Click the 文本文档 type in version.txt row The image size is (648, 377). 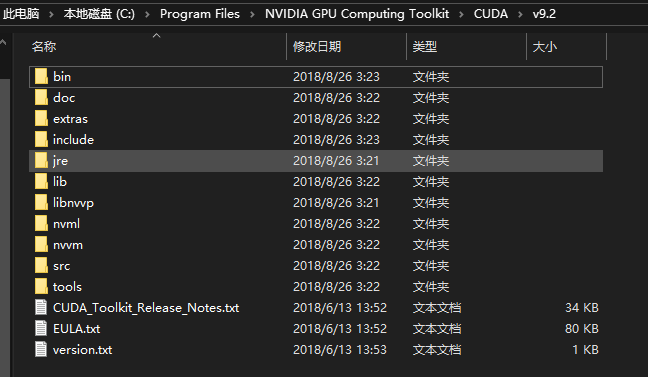(436, 350)
